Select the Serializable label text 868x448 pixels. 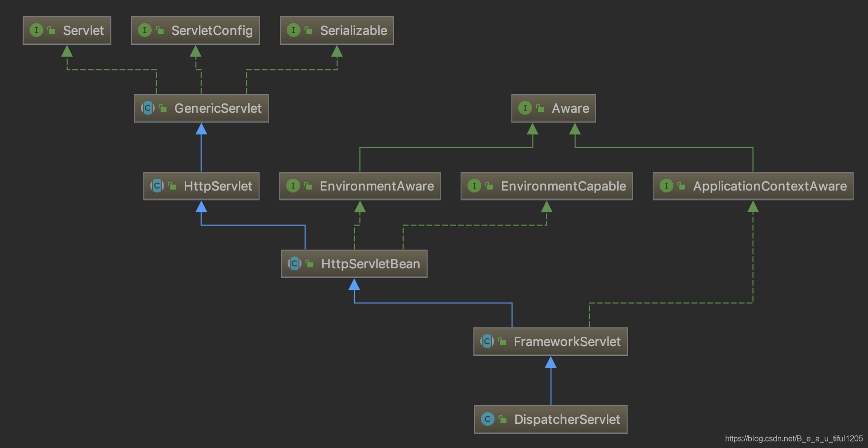(354, 31)
